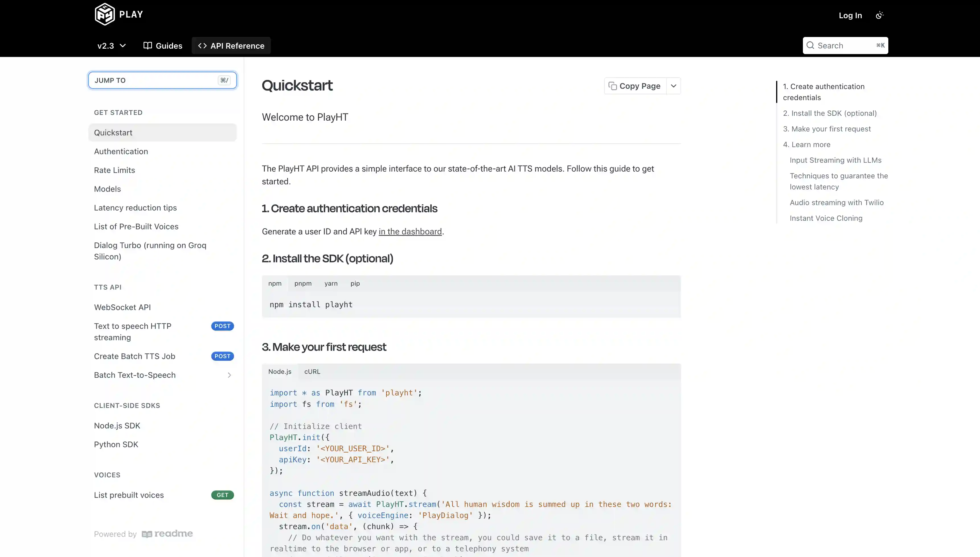The height and width of the screenshot is (557, 980).
Task: Click the '3. Make your first request' heading
Action: 324,347
